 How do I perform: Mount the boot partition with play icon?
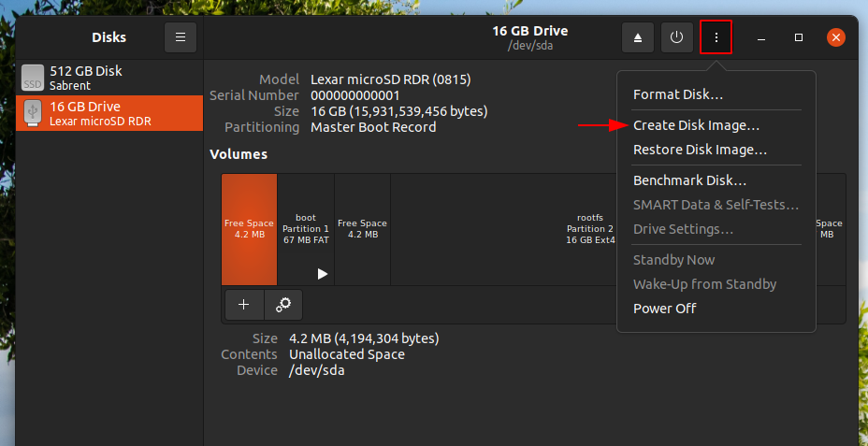click(322, 274)
